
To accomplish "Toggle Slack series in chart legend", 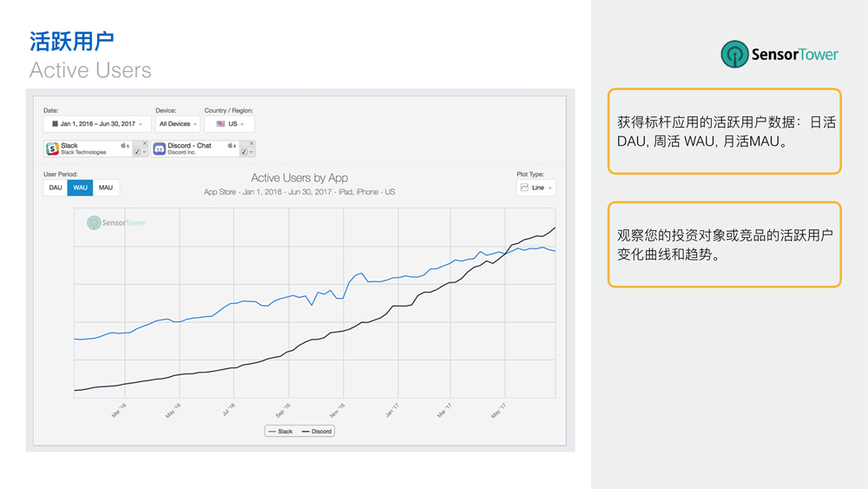I will (x=280, y=431).
